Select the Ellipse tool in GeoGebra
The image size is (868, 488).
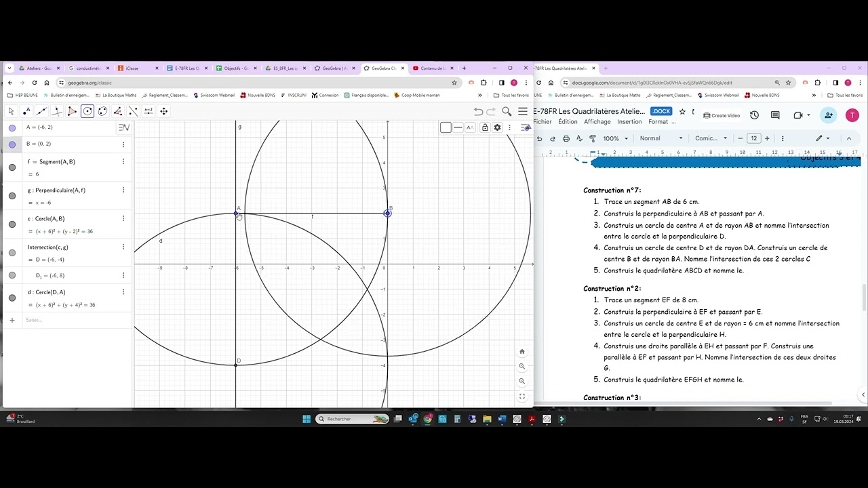pos(102,111)
